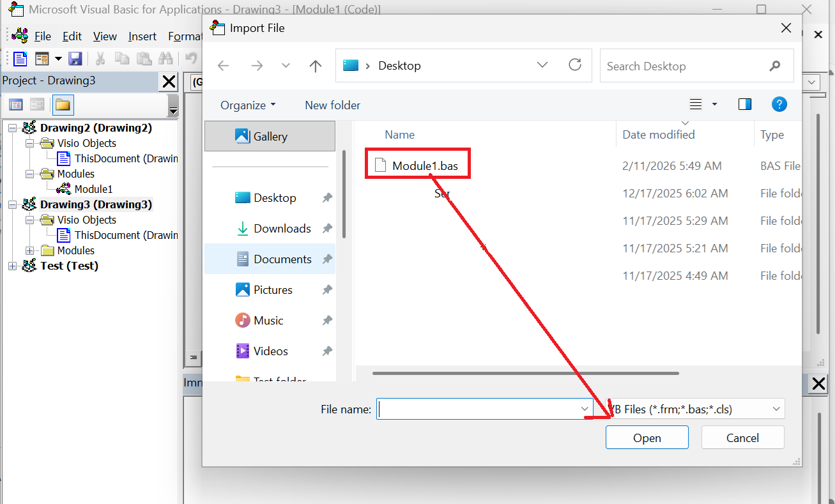The width and height of the screenshot is (835, 504).
Task: Open Find with the binoculars icon
Action: [x=166, y=59]
